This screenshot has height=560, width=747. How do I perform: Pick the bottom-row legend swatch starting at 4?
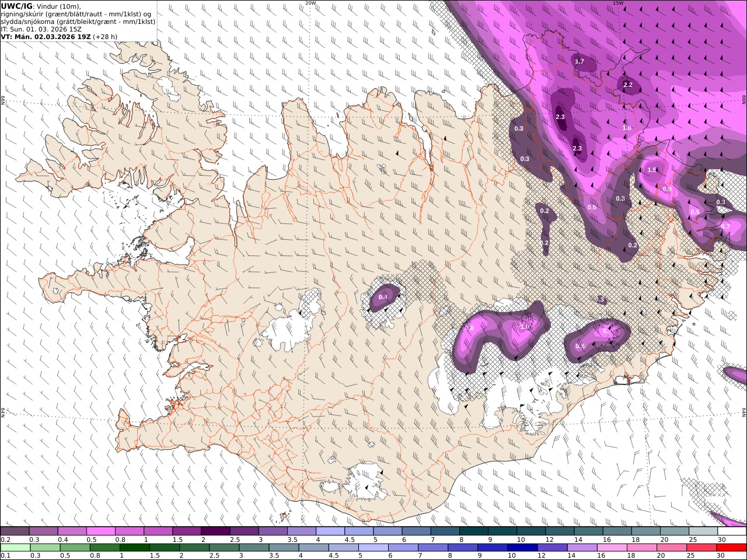click(313, 548)
